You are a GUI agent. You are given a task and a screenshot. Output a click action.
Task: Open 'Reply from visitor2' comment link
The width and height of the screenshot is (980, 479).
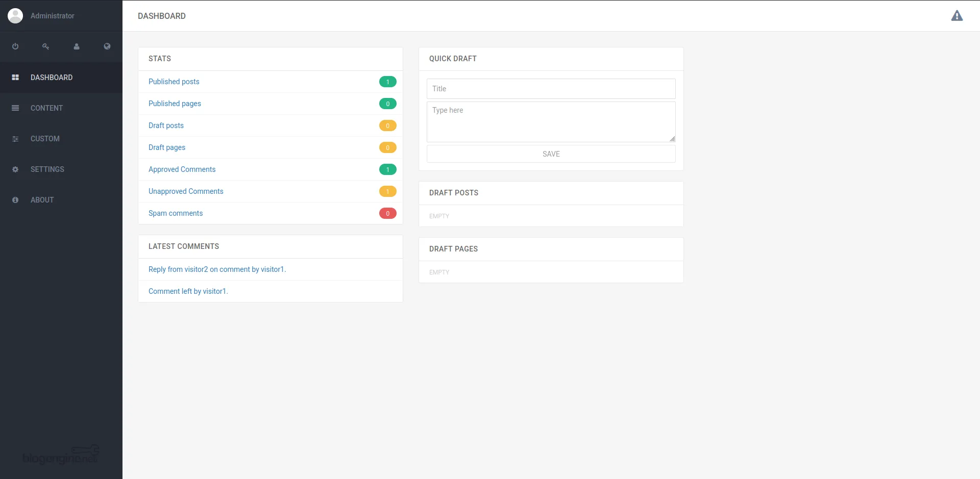coord(217,269)
